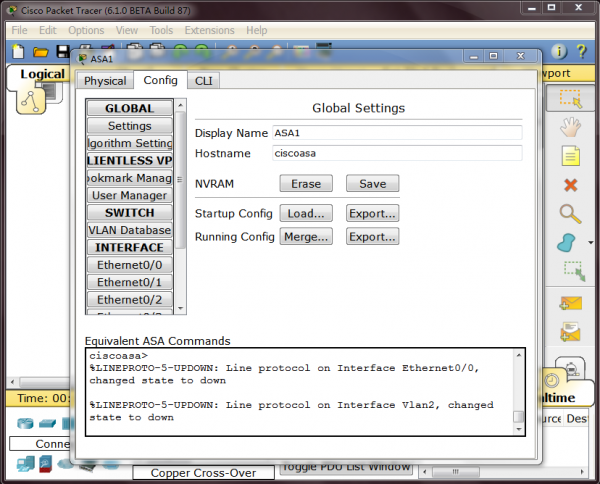The width and height of the screenshot is (600, 484).
Task: Click the Add Simple PDU envelope icon
Action: (571, 303)
